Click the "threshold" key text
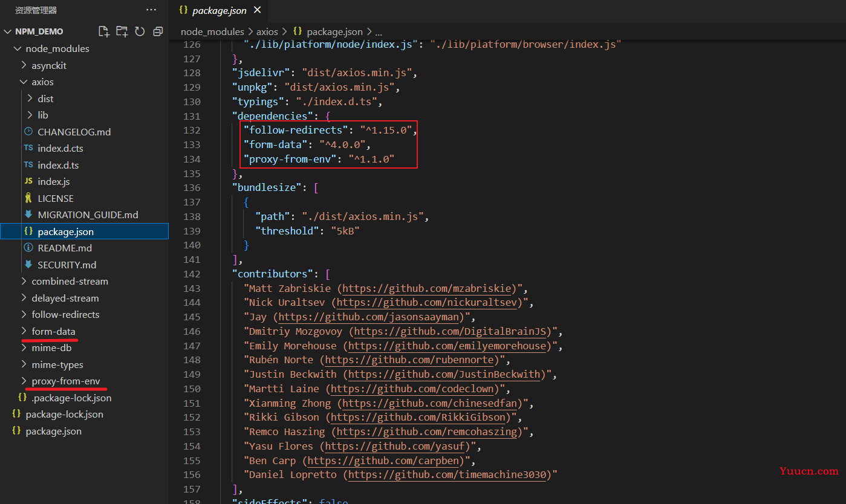The width and height of the screenshot is (846, 504). 287,231
